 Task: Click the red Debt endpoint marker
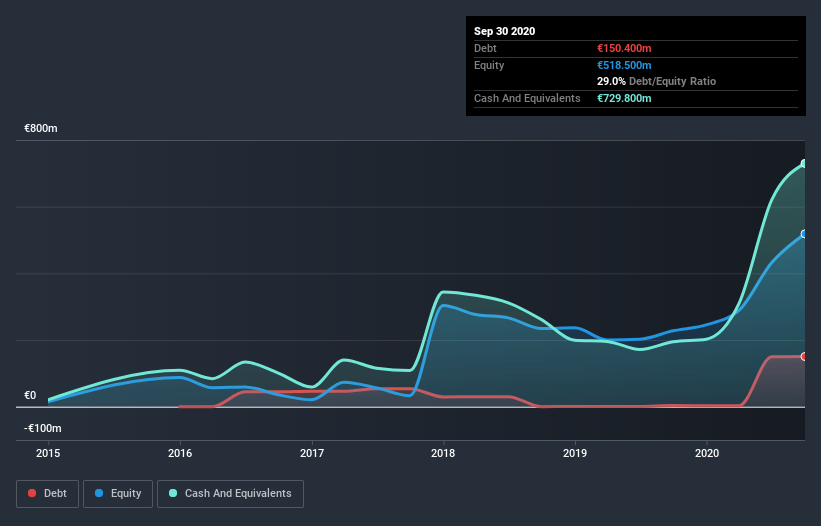[x=804, y=356]
